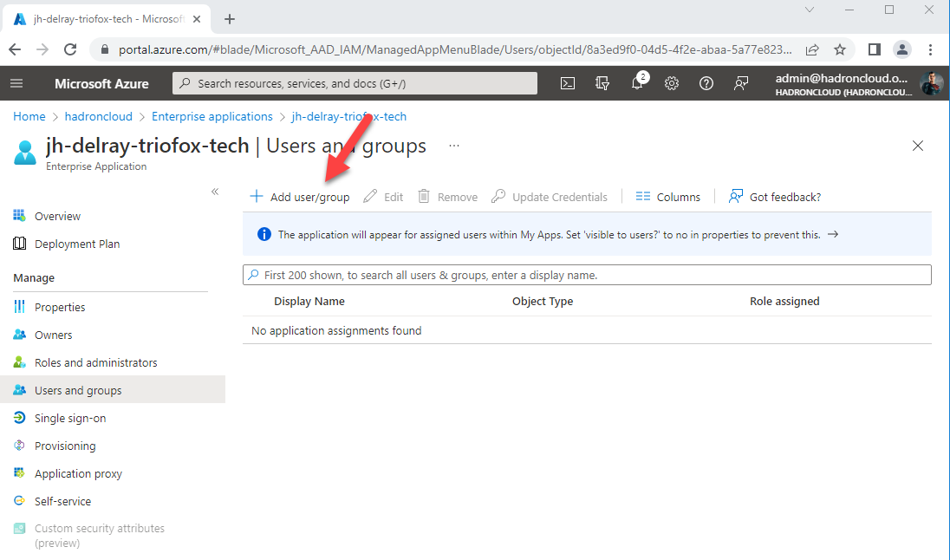The width and height of the screenshot is (950, 560).
Task: Click the Azure global search box
Action: pyautogui.click(x=355, y=83)
